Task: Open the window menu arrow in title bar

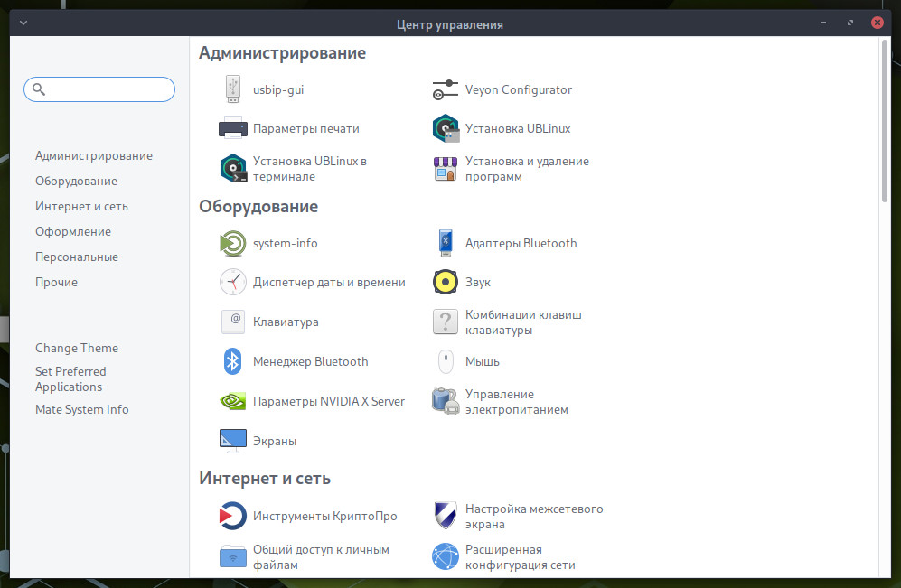Action: pyautogui.click(x=23, y=24)
